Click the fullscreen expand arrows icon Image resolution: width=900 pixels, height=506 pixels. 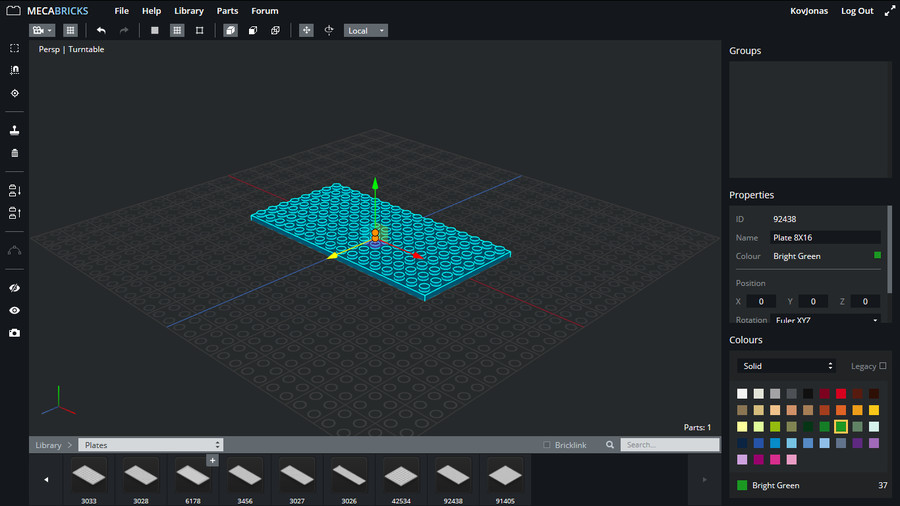(890, 10)
